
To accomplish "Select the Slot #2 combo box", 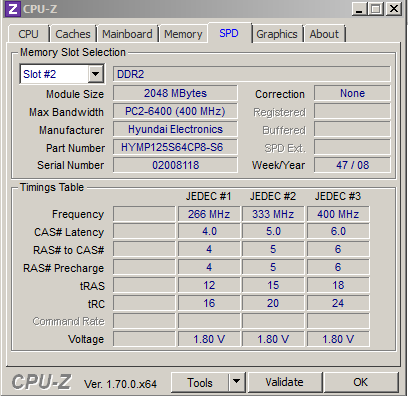I will pos(62,74).
